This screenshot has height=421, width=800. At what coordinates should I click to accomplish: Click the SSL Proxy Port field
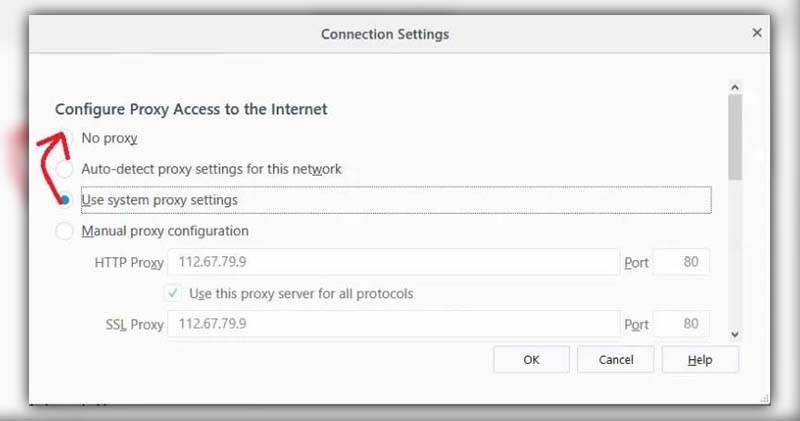point(681,324)
